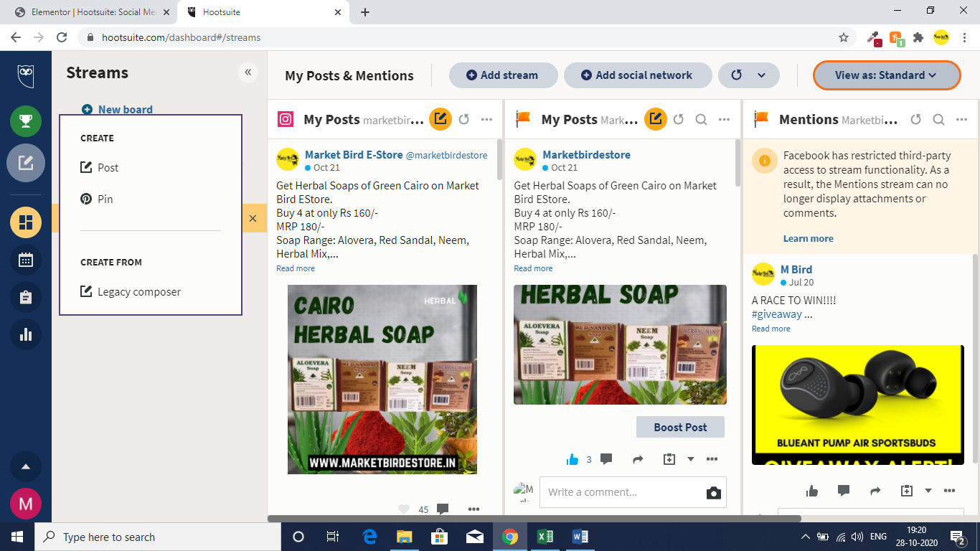Open the trophy icon in sidebar
The height and width of the screenshot is (551, 980).
click(26, 121)
